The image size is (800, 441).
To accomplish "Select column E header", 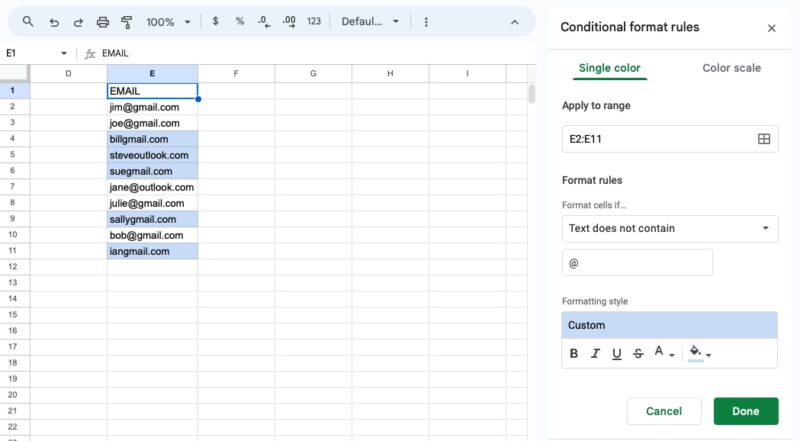I will (x=152, y=74).
